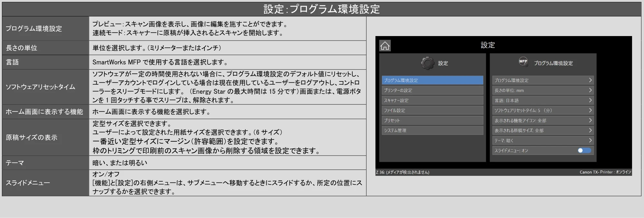Click the ソフトウェアリセットタイム table row header
644x218 pixels.
(x=40, y=87)
